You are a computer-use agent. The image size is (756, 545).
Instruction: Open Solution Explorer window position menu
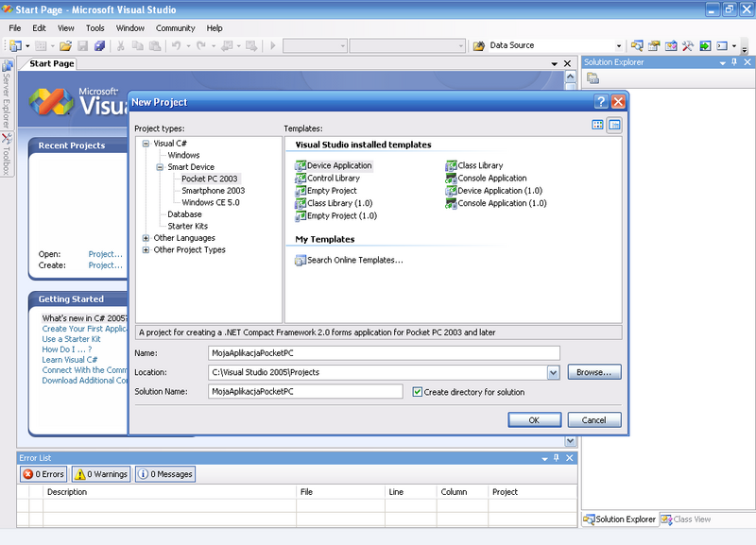pos(722,62)
